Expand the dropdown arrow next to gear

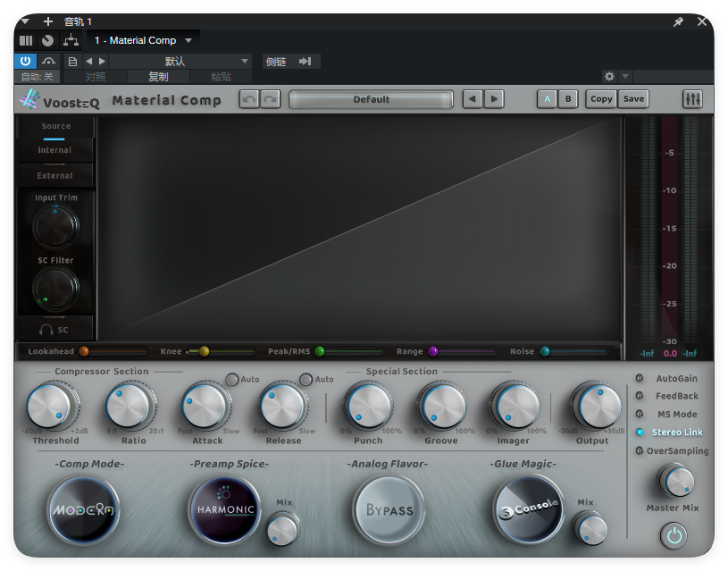pyautogui.click(x=625, y=76)
